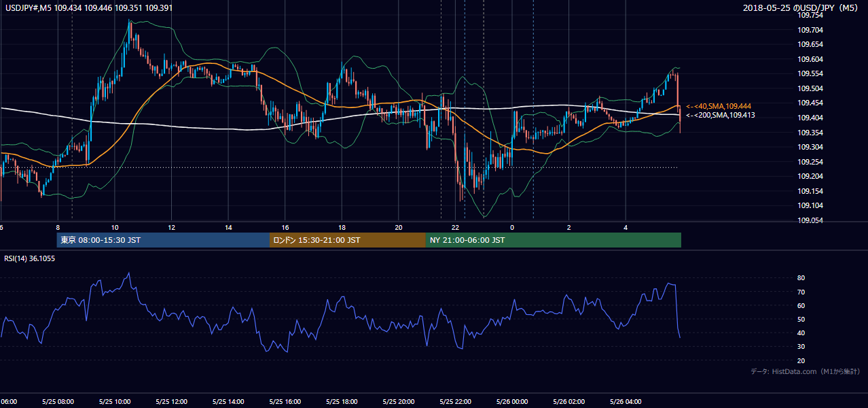The height and width of the screenshot is (408, 868).
Task: Click the 109.504 price axis label
Action: (810, 88)
